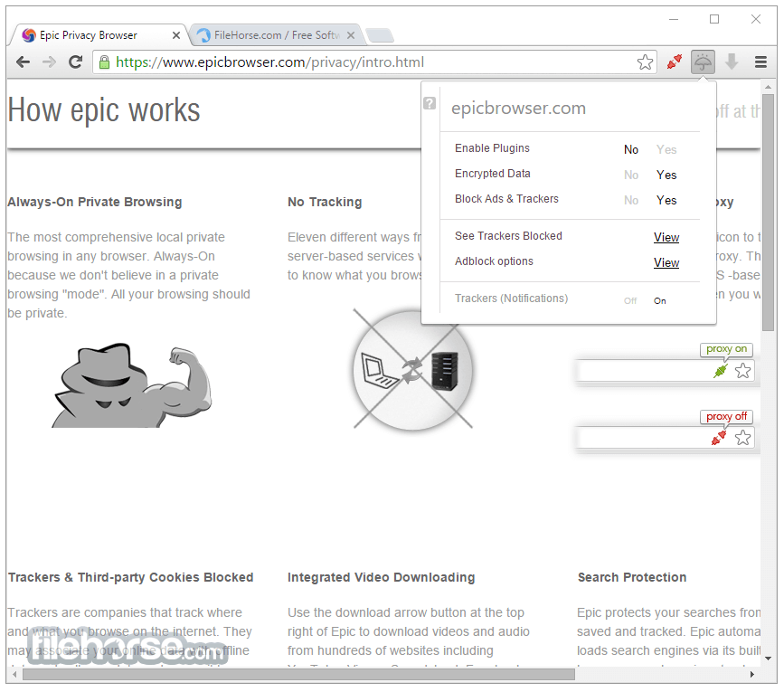Set Encrypted Data to No
Screen dimensions: 784x692
pyautogui.click(x=631, y=175)
